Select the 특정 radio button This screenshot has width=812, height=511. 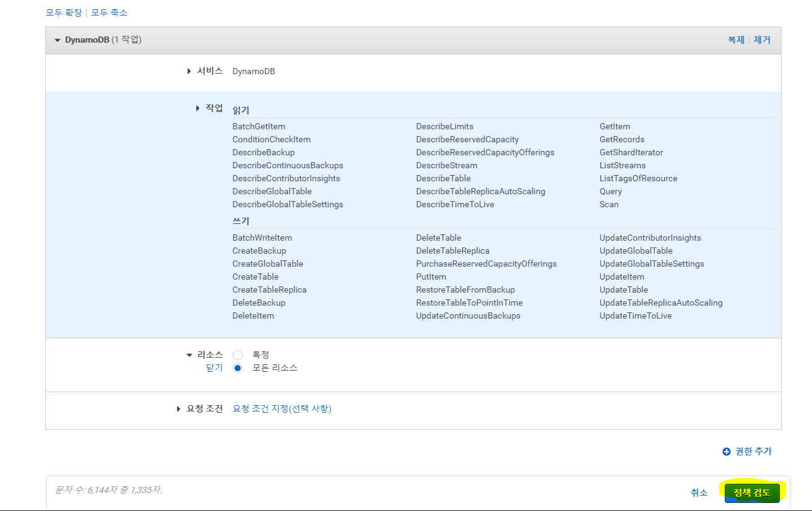[x=238, y=355]
